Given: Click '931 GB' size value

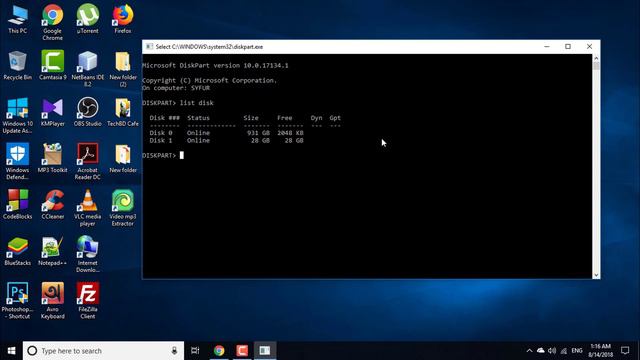Looking at the screenshot, I should (x=258, y=133).
